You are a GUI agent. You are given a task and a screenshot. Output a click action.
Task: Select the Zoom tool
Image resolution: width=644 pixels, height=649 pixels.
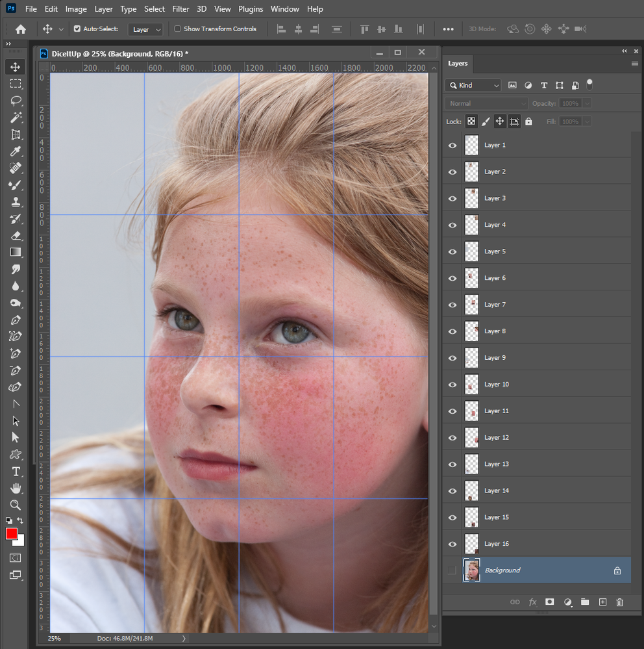tap(16, 505)
